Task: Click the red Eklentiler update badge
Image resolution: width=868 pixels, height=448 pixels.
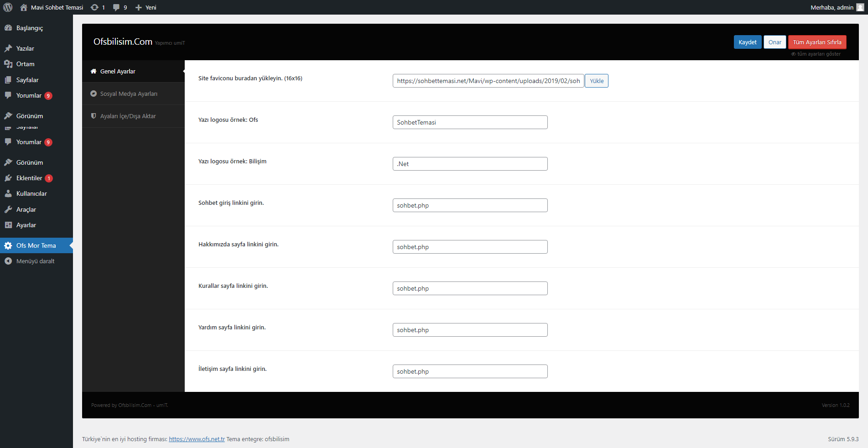Action: pos(49,178)
